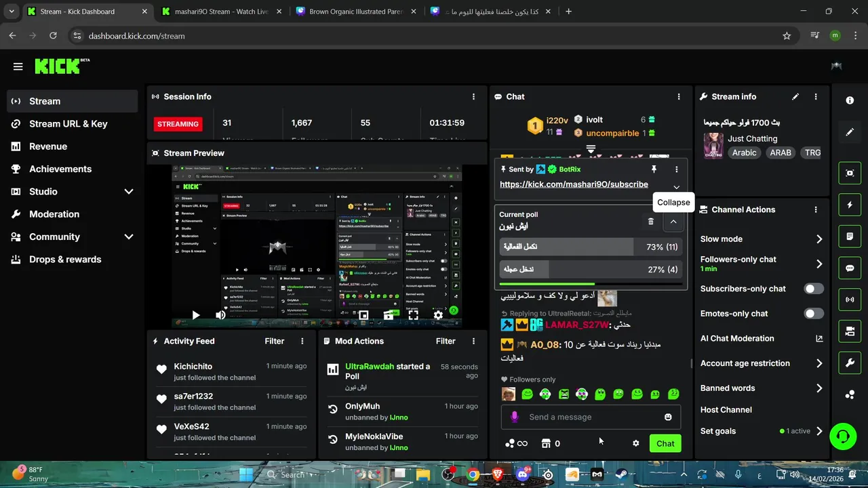868x488 pixels.
Task: Open the Stream info three-dot menu
Action: (816, 97)
